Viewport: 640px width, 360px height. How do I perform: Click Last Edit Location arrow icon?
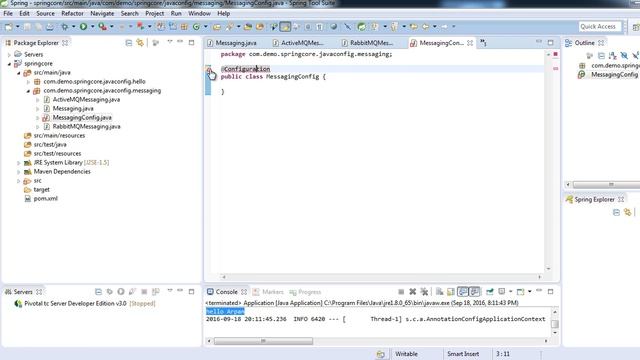pos(413,27)
